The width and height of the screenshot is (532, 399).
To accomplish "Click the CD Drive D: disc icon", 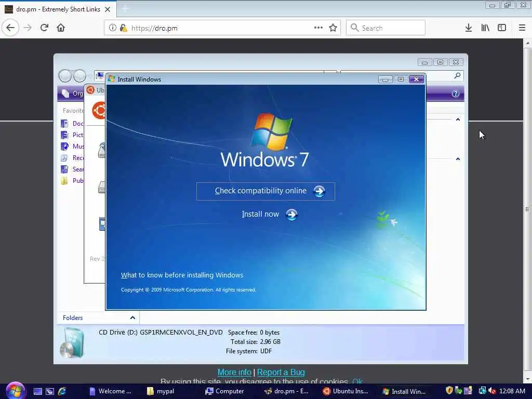I will [x=72, y=343].
